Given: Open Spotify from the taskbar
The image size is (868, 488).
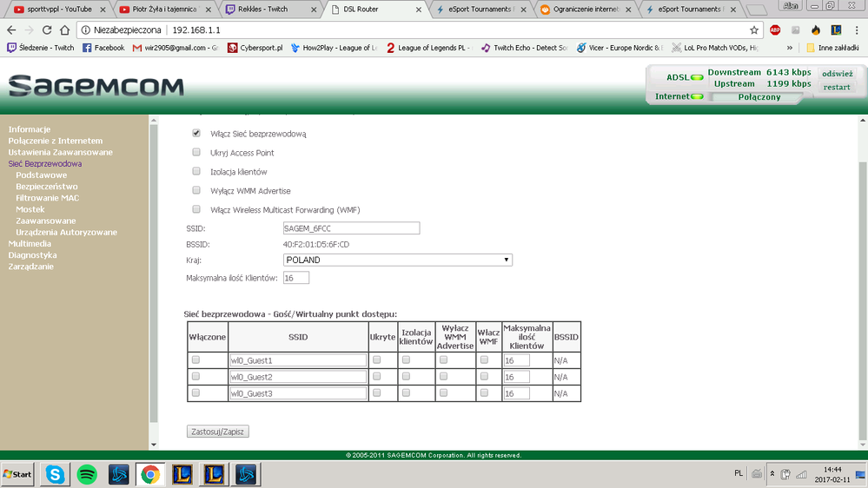Looking at the screenshot, I should coord(87,474).
